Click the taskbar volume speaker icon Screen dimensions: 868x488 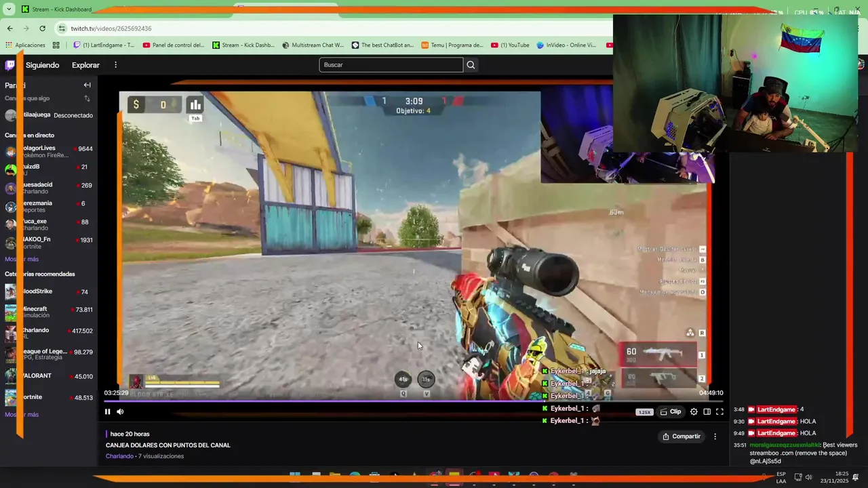[808, 477]
